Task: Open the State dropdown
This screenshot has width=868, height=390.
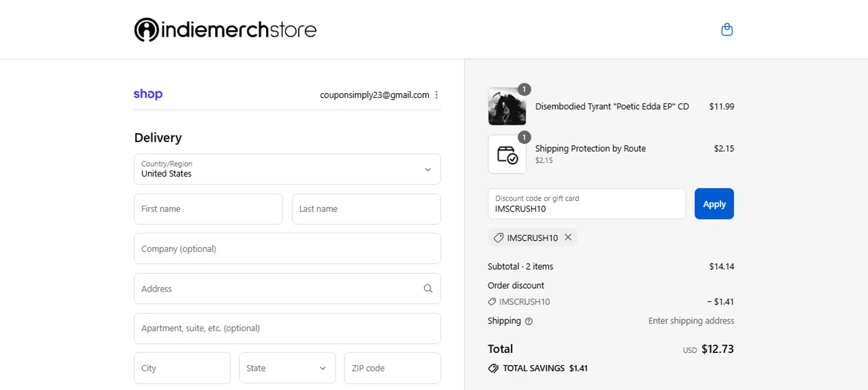Action: click(x=287, y=368)
